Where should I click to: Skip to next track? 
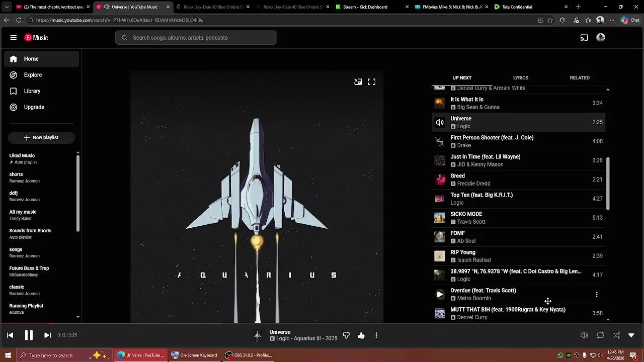pos(47,335)
